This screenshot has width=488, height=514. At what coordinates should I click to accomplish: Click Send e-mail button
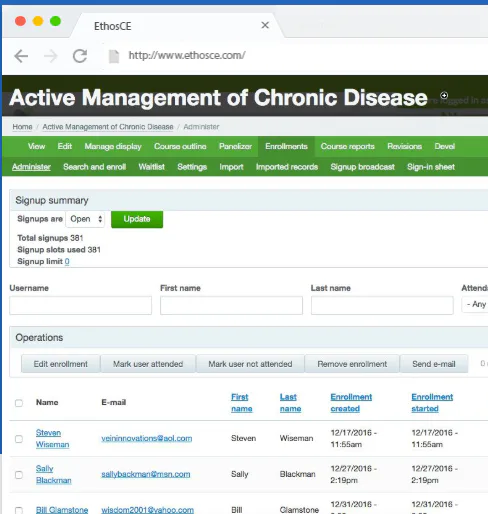pos(434,364)
